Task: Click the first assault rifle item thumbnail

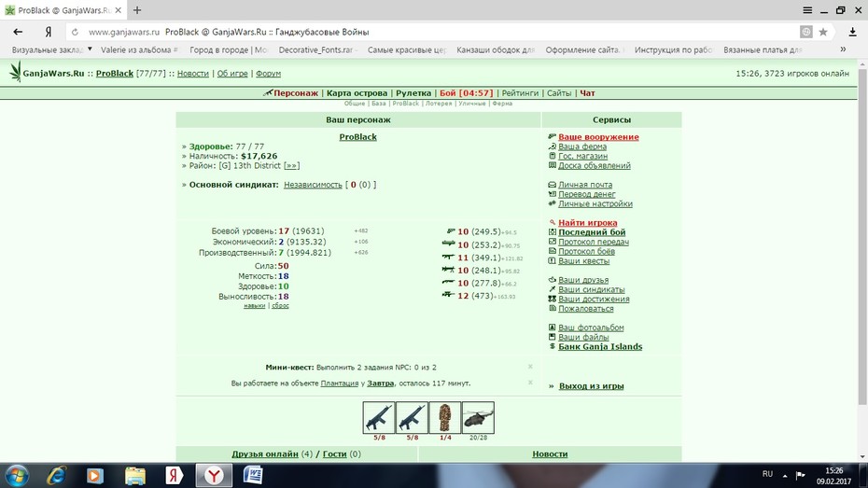Action: tap(379, 417)
